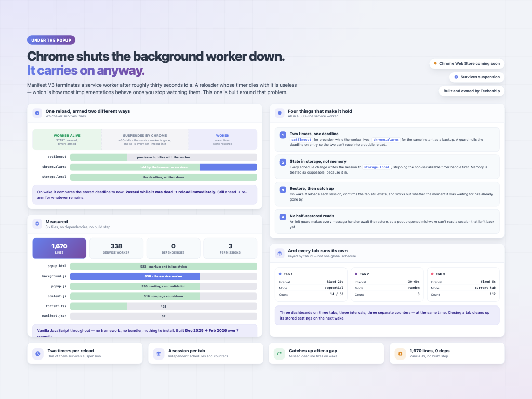Click the clock icon in the "Survives suspension" pill
Viewport: 532px width, 399px height.
[456, 77]
